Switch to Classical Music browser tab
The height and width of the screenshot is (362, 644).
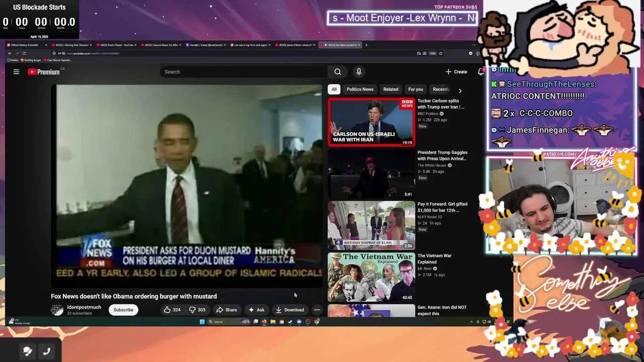pyautogui.click(x=160, y=45)
